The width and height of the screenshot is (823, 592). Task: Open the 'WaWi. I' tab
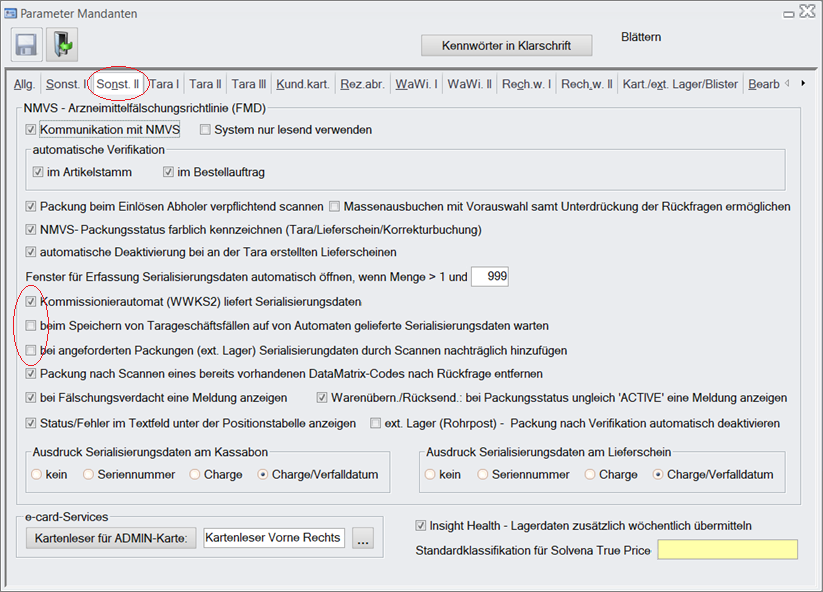coord(415,85)
